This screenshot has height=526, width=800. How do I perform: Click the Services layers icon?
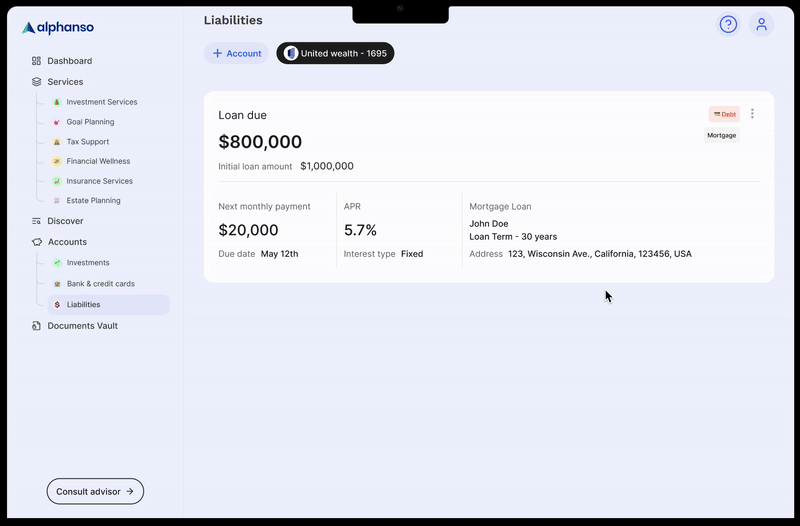(x=36, y=82)
